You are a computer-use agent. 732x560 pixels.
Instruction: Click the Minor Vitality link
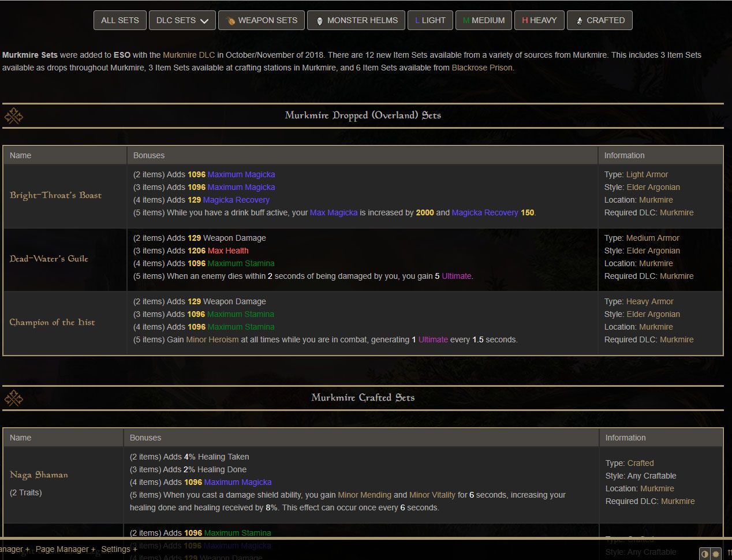432,495
